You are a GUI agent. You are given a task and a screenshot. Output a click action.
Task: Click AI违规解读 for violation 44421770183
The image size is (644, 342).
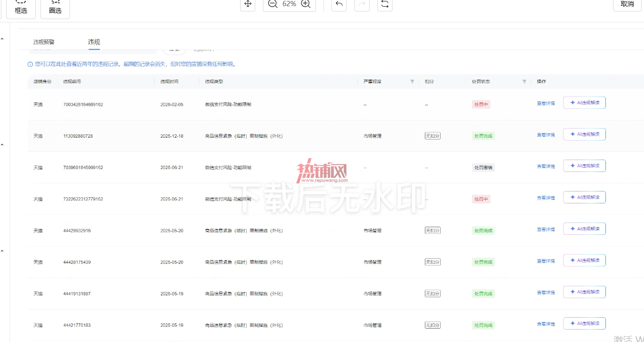click(x=584, y=323)
